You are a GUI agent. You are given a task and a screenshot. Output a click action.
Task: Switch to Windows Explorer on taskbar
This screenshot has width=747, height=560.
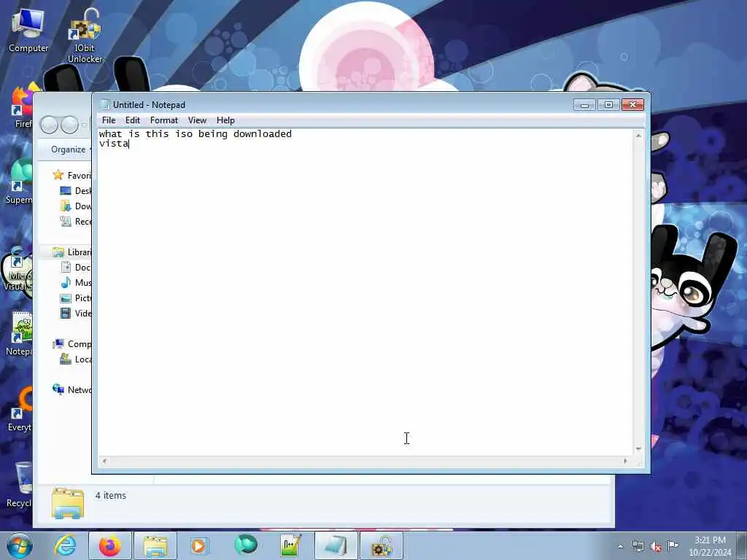coord(155,545)
